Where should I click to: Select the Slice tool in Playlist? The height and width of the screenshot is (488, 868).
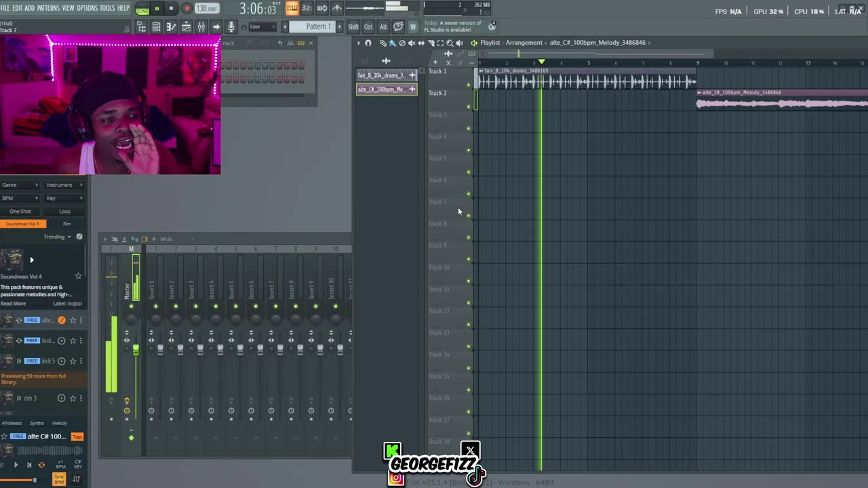(x=430, y=43)
